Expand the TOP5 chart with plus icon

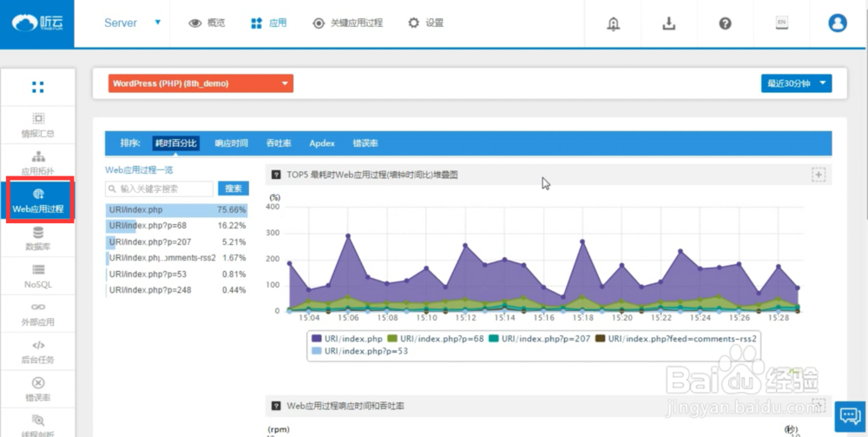tap(819, 175)
